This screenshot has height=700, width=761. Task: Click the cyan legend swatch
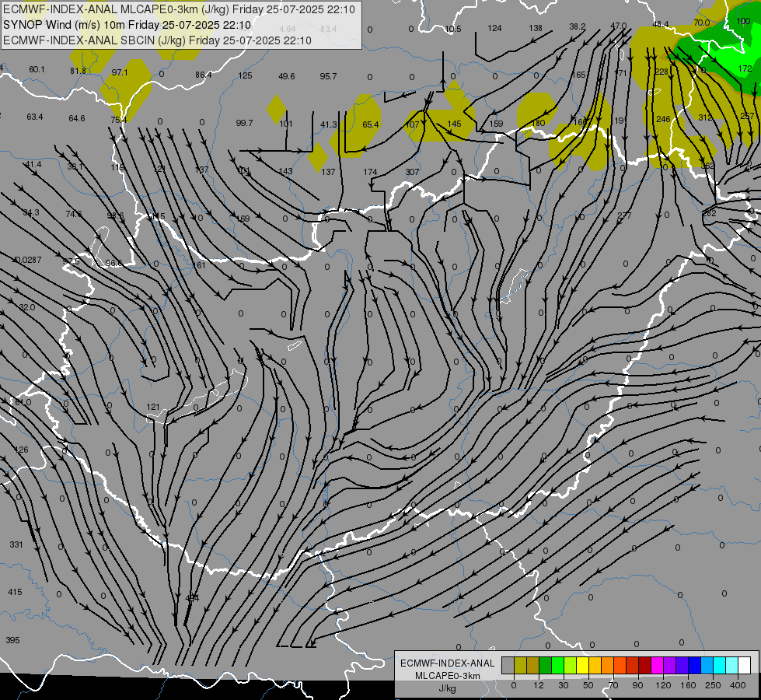[x=720, y=665]
